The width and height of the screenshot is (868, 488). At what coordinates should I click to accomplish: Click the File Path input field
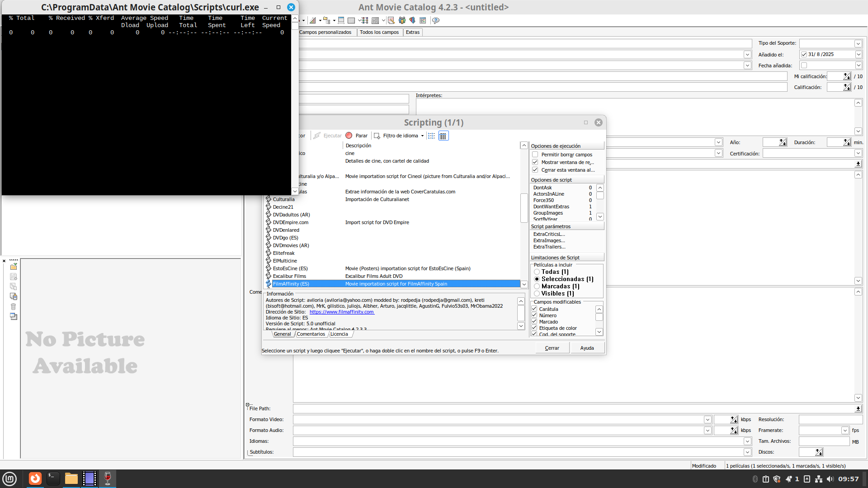[x=574, y=409]
